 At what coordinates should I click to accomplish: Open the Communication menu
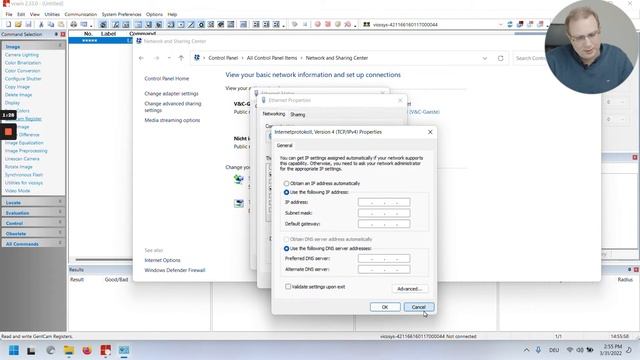point(81,14)
